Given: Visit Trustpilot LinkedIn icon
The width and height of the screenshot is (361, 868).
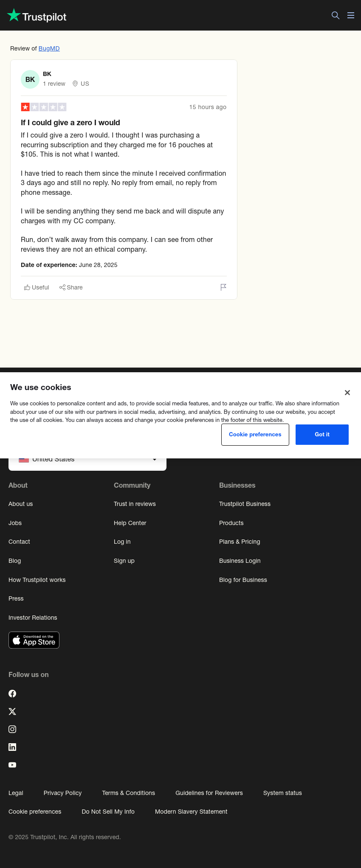Looking at the screenshot, I should 12,747.
